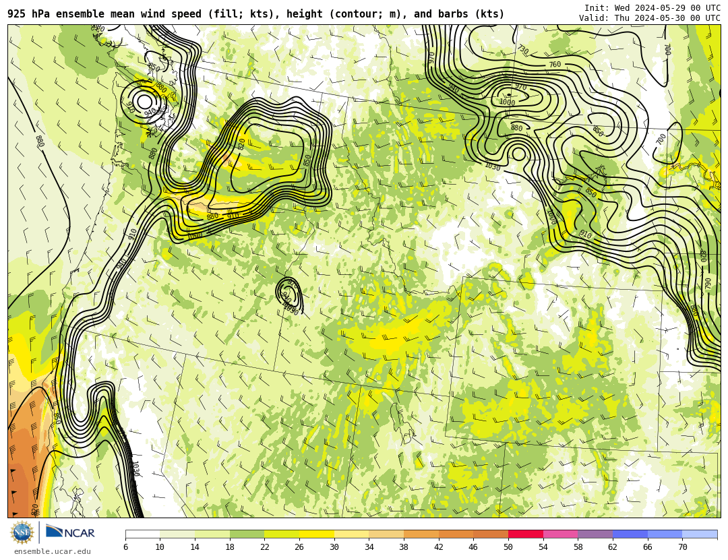Viewport: 728px width, 560px height.
Task: Pick the green 18–22 kts legend swatch
Action: [247, 534]
